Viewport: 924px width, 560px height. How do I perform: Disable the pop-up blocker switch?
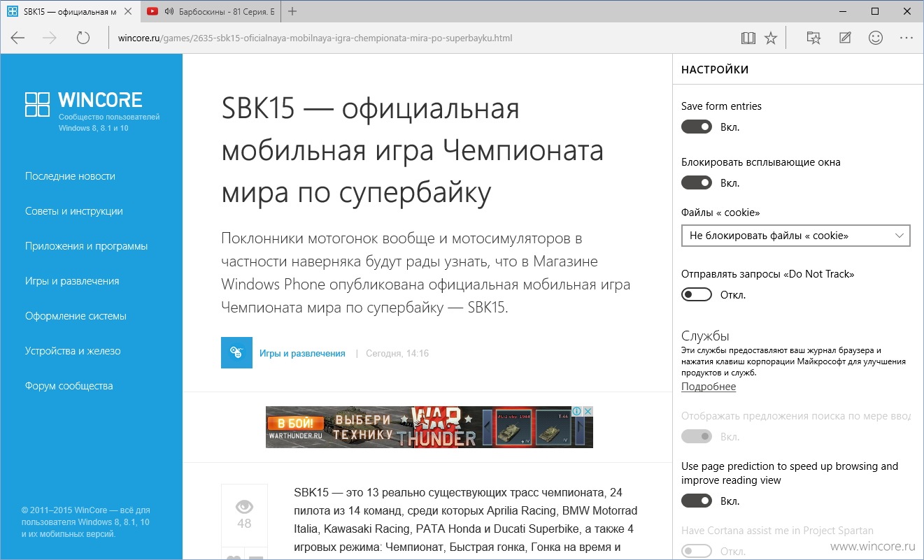tap(697, 183)
